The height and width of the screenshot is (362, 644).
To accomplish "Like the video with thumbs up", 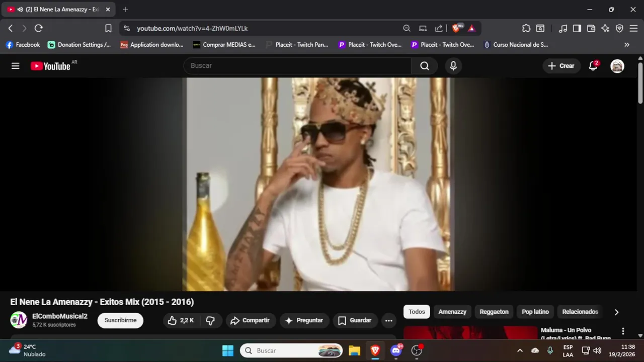I will (x=181, y=320).
